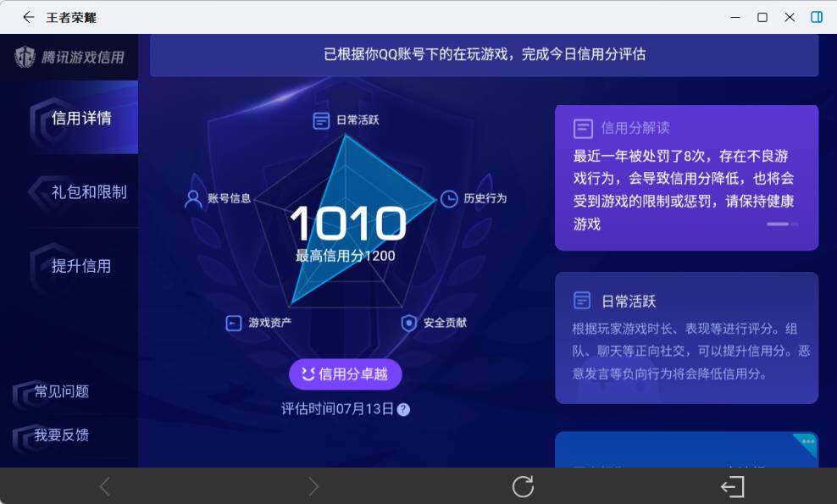
Task: Reload the page with refresh icon
Action: coord(523,486)
